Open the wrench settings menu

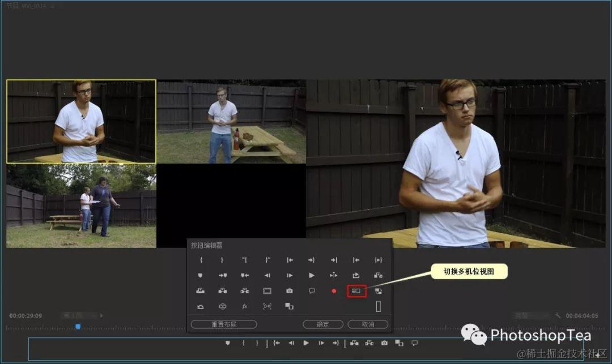tap(558, 315)
